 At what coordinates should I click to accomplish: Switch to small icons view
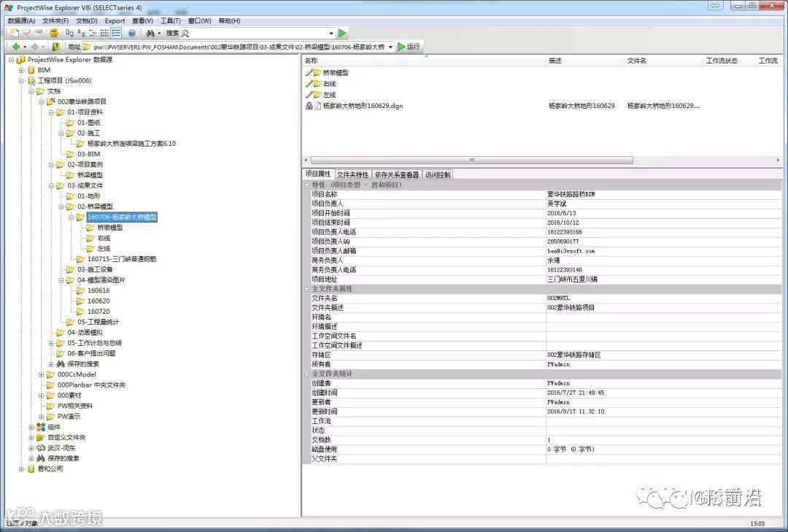pos(81,33)
